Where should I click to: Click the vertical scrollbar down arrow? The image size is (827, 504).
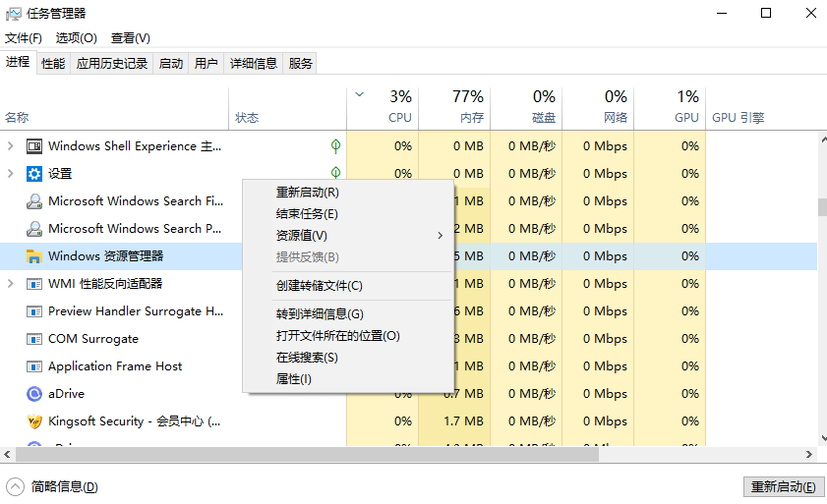tap(823, 438)
